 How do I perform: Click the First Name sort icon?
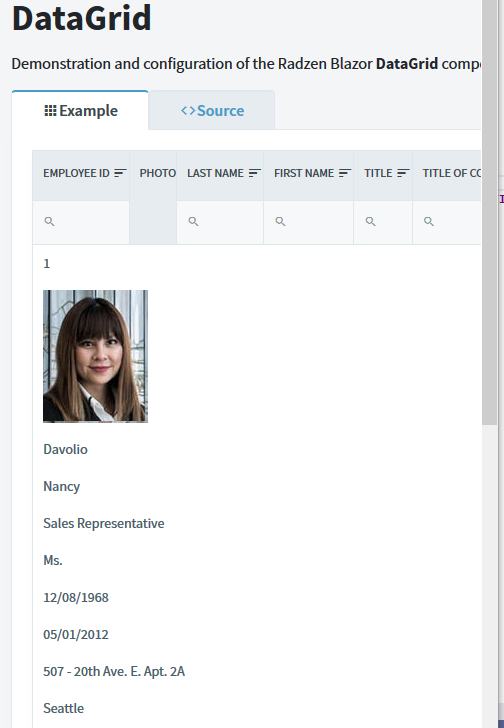(x=344, y=173)
